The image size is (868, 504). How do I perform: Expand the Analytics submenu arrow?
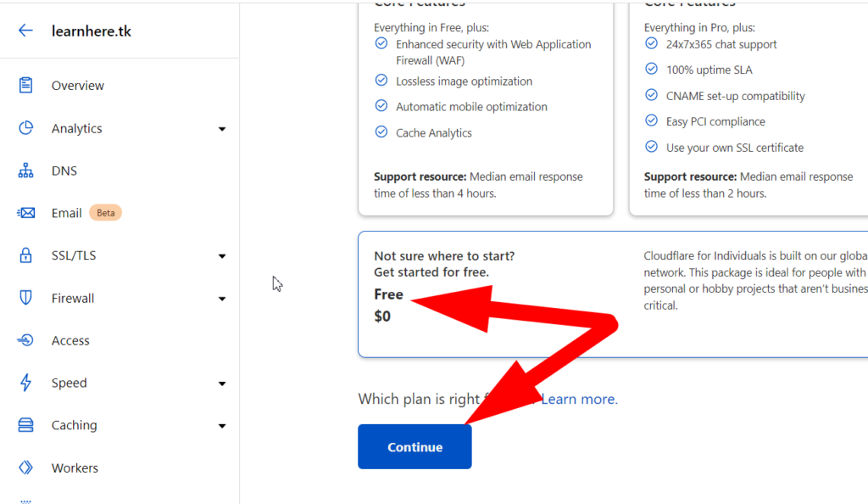tap(222, 129)
